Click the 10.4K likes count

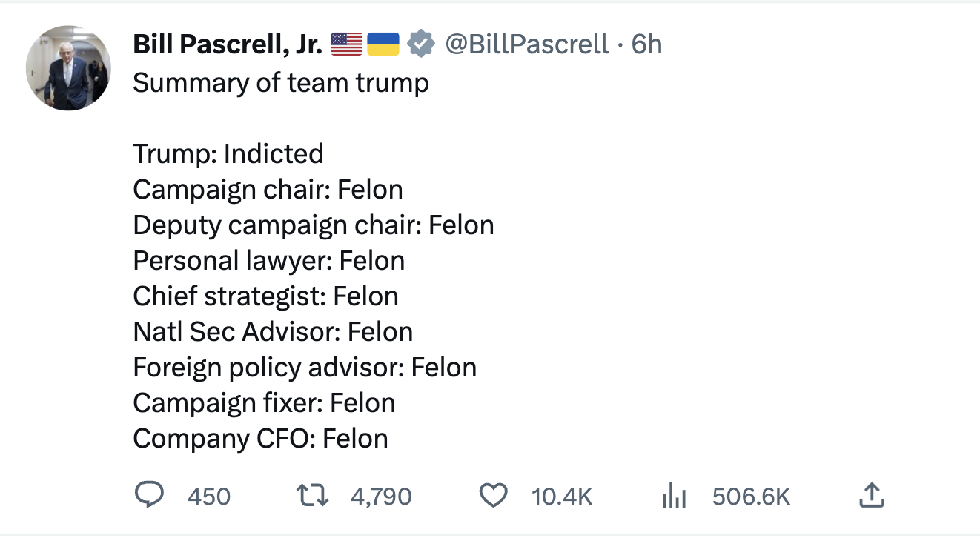(x=562, y=496)
